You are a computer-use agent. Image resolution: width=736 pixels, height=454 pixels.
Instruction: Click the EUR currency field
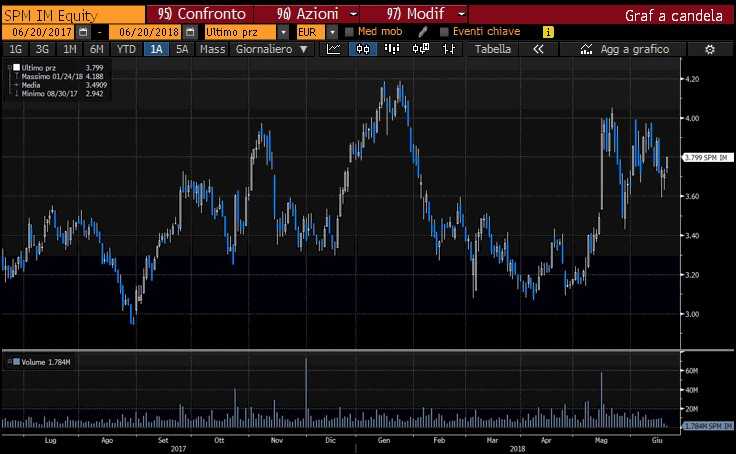pyautogui.click(x=311, y=32)
